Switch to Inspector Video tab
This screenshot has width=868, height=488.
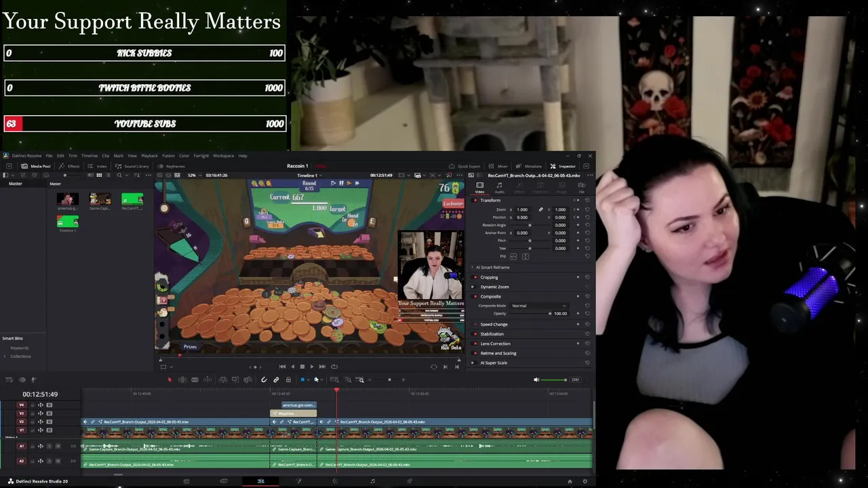point(479,187)
